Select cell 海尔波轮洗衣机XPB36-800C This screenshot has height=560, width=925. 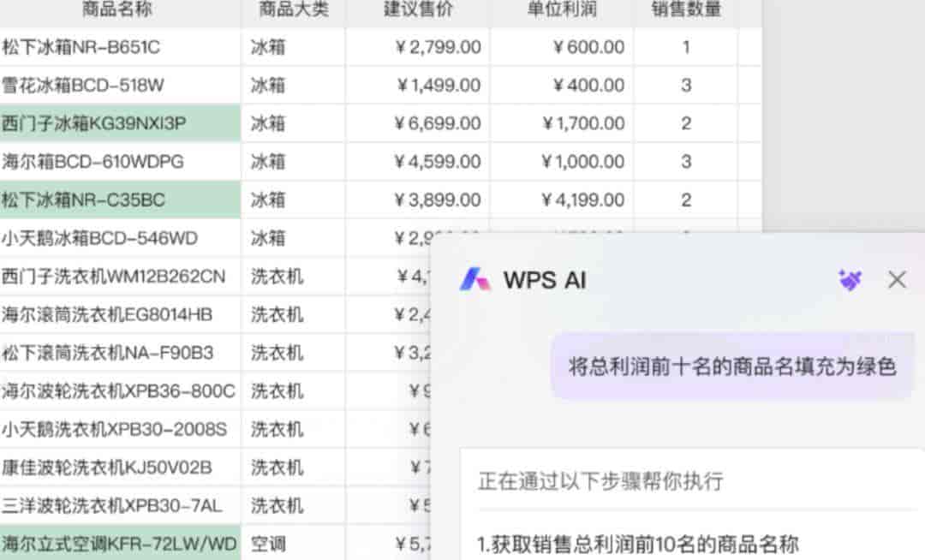pos(120,390)
